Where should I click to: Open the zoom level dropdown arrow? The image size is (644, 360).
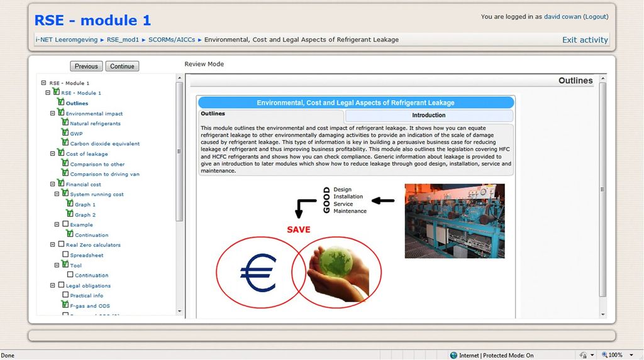click(x=633, y=356)
